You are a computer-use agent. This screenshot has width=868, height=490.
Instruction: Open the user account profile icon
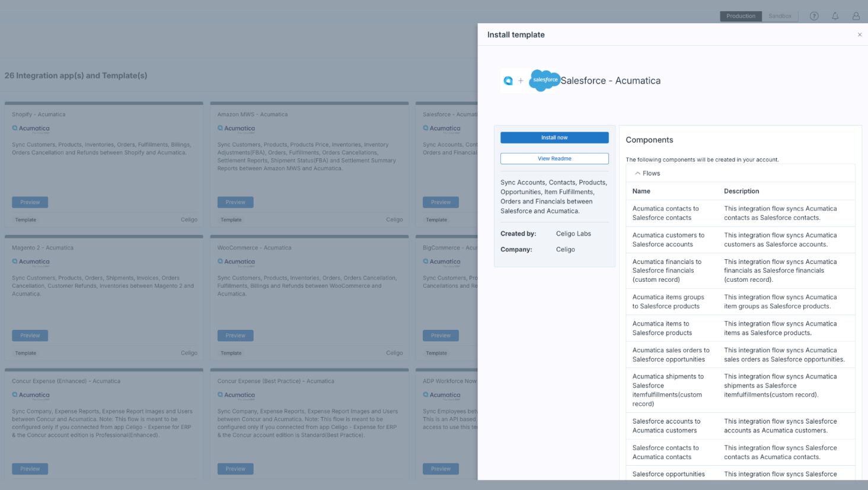856,16
